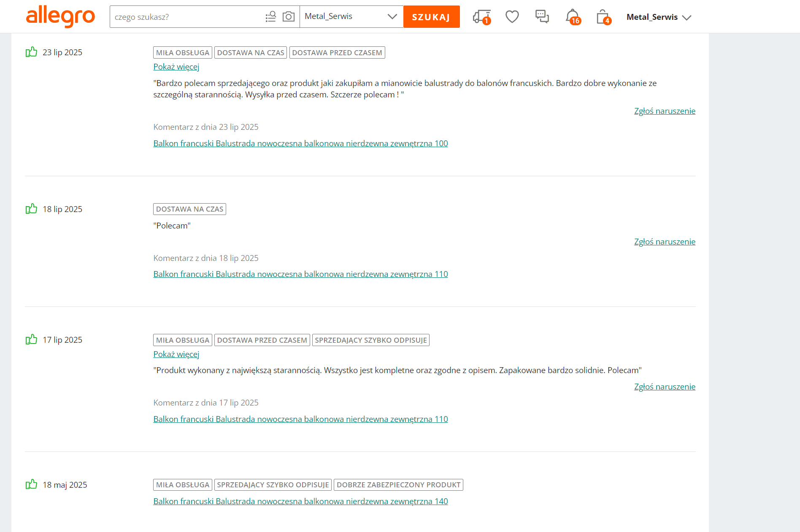Expand 'Pokaż więcej' for 17 lip review
The height and width of the screenshot is (532, 800).
click(x=176, y=354)
